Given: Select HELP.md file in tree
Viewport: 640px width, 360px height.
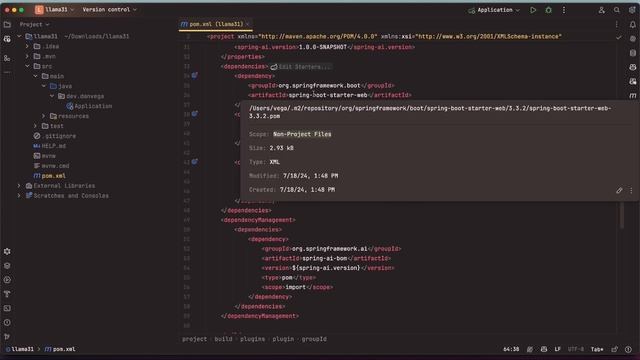Looking at the screenshot, I should pyautogui.click(x=49, y=146).
